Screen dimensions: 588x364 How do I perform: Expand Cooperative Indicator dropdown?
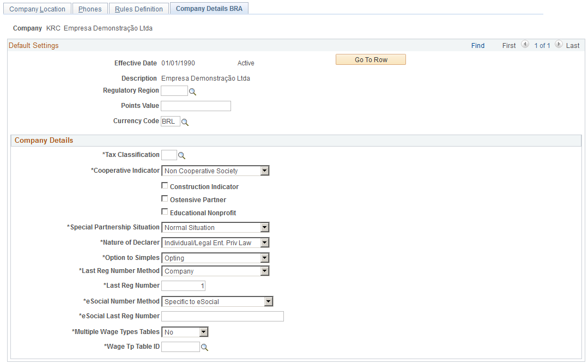pos(265,171)
